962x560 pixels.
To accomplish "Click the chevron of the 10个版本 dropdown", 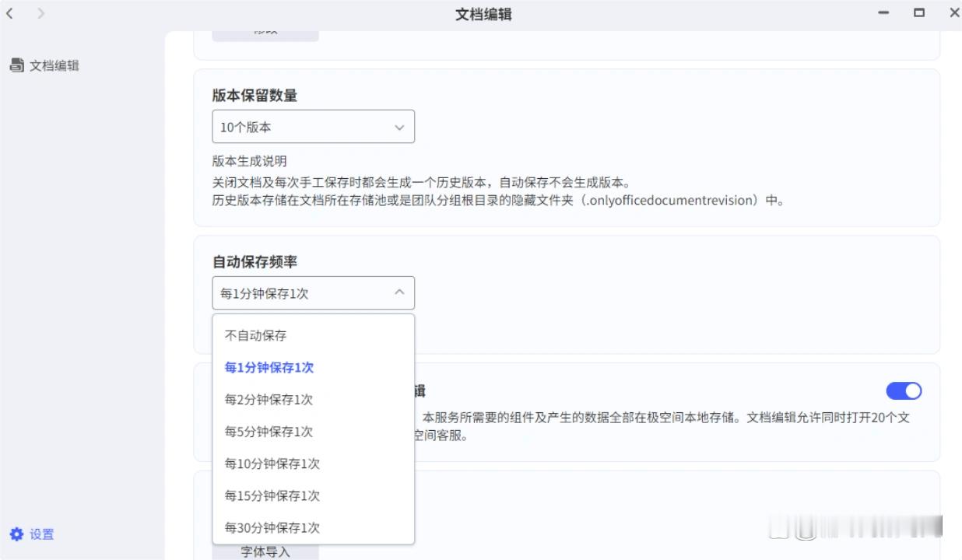I will click(x=399, y=127).
